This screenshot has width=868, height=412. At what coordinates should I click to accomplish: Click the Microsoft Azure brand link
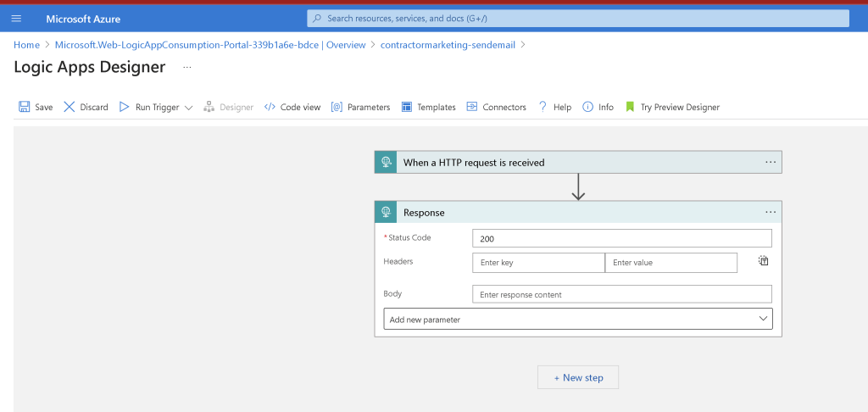coord(83,19)
